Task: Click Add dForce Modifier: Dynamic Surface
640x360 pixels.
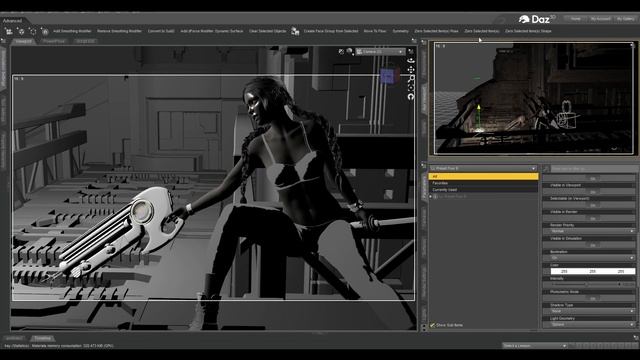Action: pos(212,31)
